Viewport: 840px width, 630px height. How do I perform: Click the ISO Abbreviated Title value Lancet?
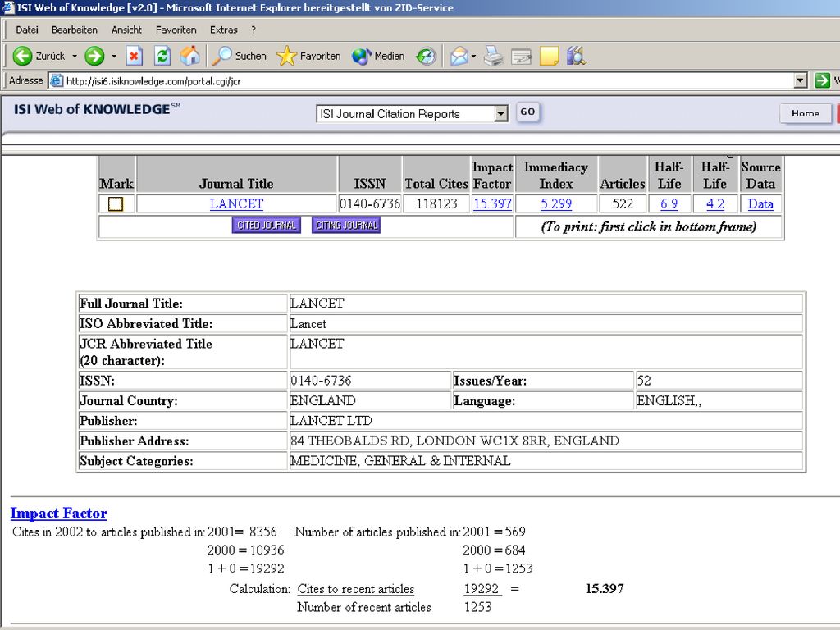308,323
